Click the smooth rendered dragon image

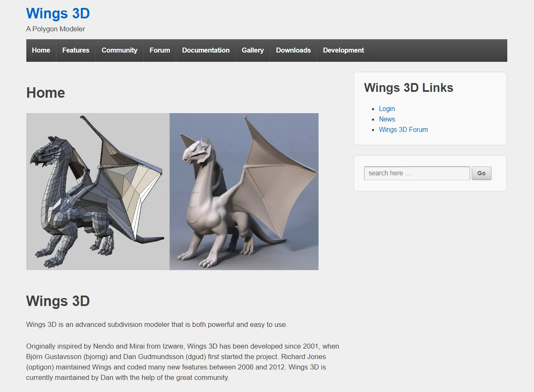(x=244, y=191)
